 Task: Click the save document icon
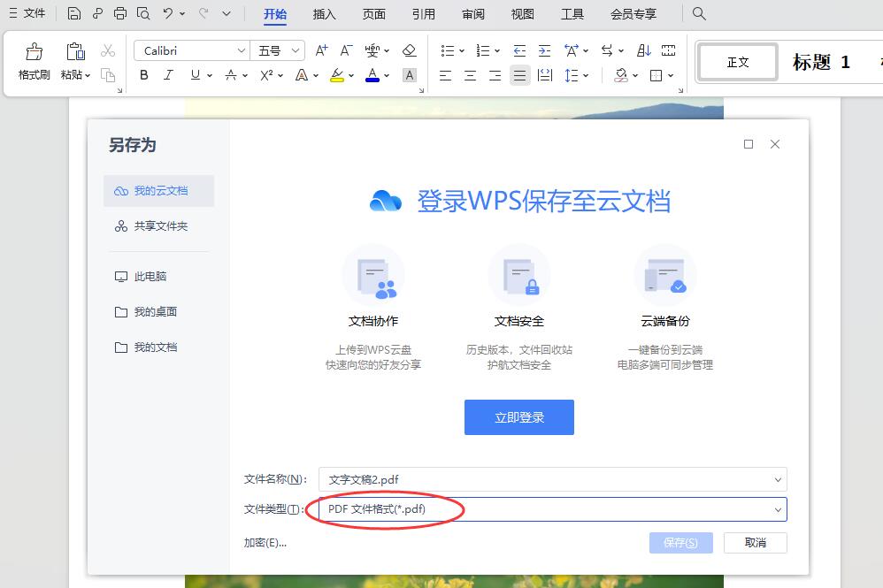tap(73, 13)
